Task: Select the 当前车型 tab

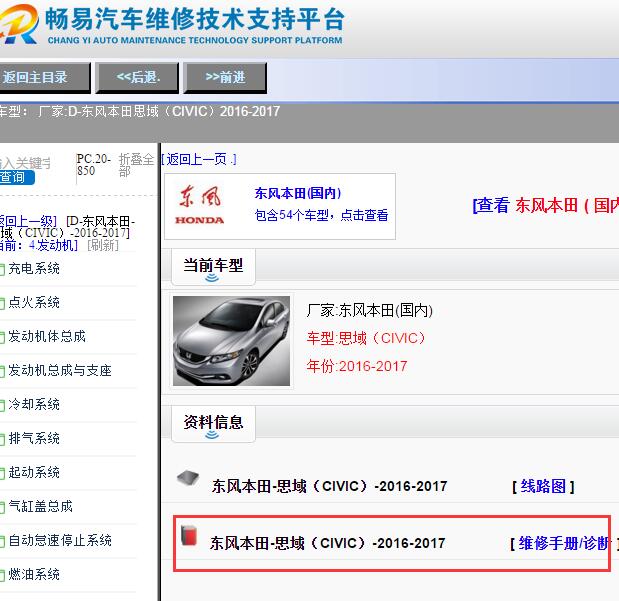Action: (213, 266)
